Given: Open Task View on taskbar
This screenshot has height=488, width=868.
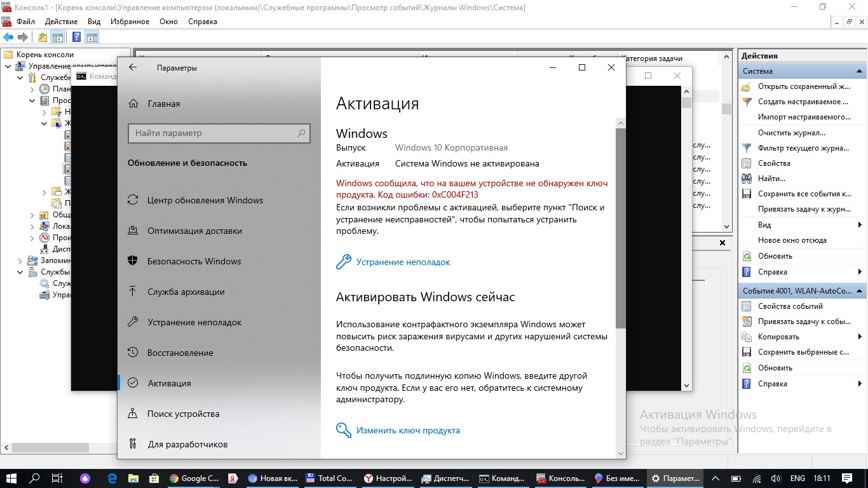Looking at the screenshot, I should click(x=57, y=478).
